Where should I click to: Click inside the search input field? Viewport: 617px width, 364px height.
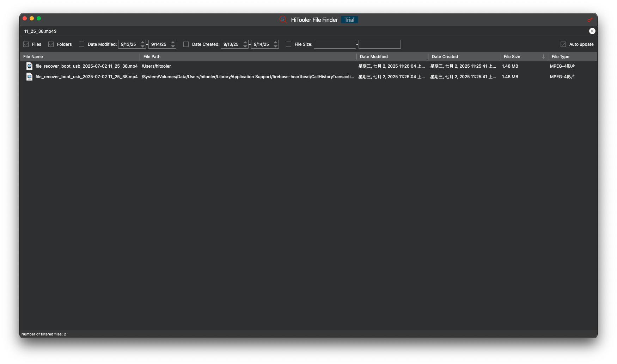[x=141, y=31]
